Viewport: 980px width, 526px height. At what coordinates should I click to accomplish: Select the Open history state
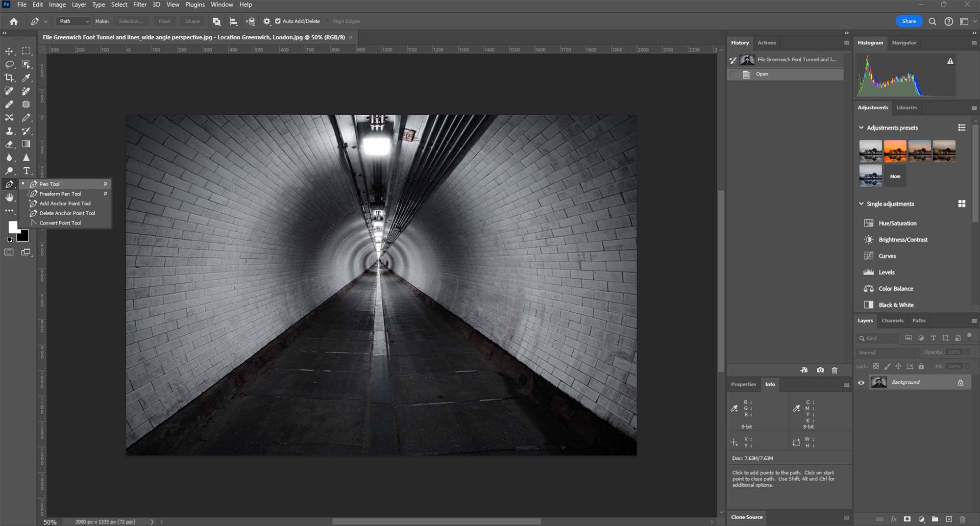coord(785,74)
